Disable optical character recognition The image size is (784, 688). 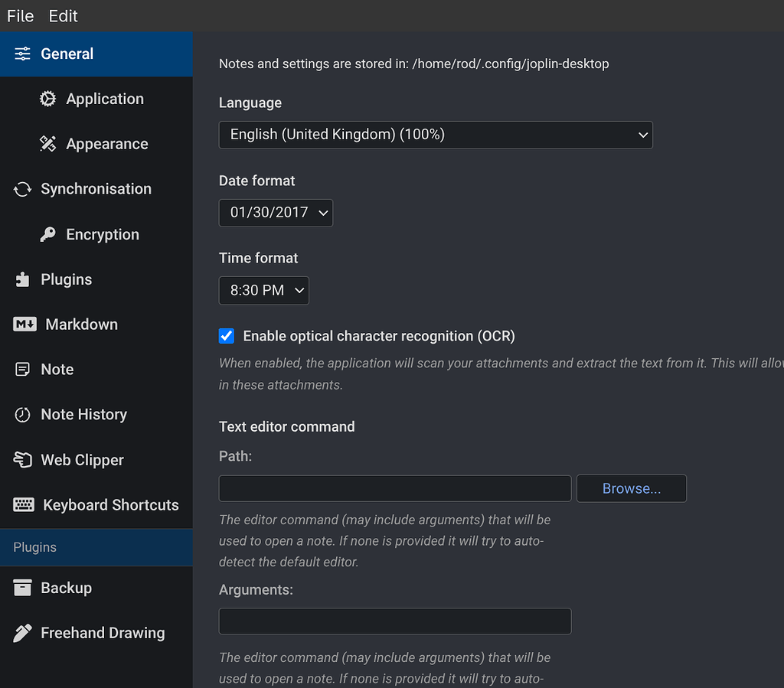pyautogui.click(x=226, y=336)
